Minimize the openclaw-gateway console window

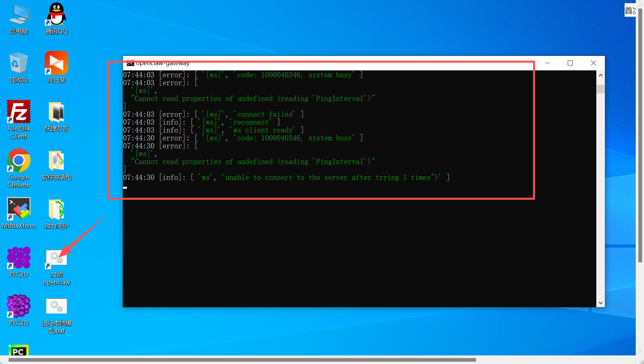[x=547, y=63]
